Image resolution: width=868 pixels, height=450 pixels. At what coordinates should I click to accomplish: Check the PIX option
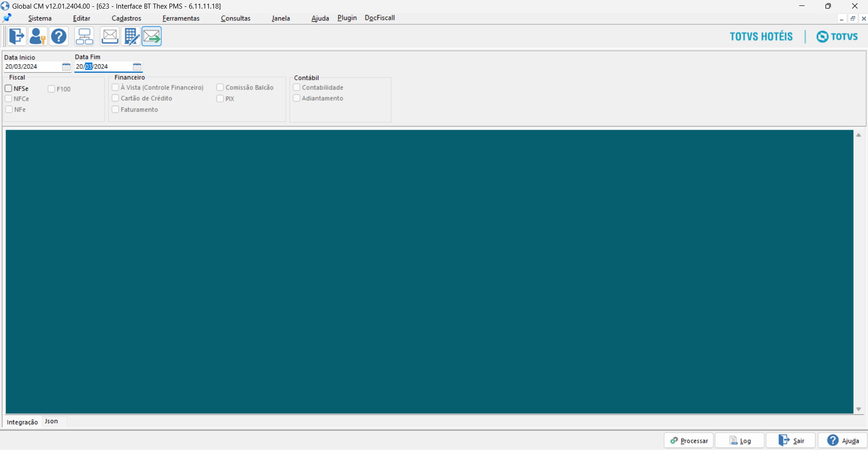[x=220, y=98]
